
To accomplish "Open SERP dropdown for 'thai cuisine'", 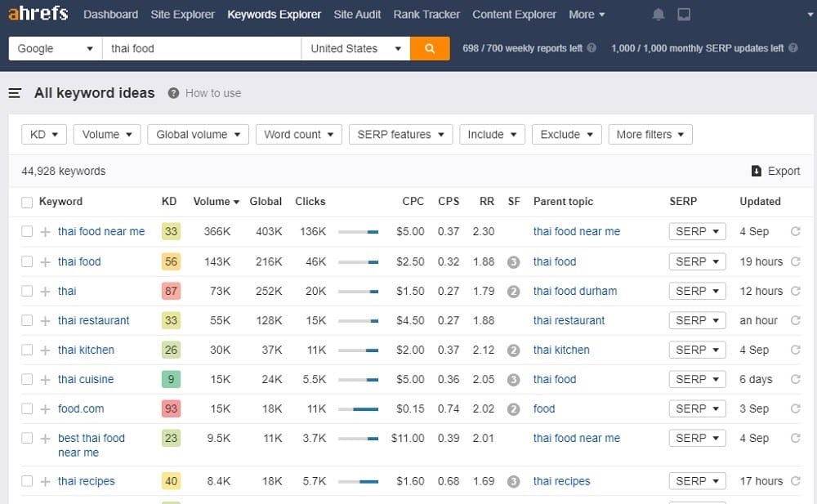I will (x=697, y=380).
